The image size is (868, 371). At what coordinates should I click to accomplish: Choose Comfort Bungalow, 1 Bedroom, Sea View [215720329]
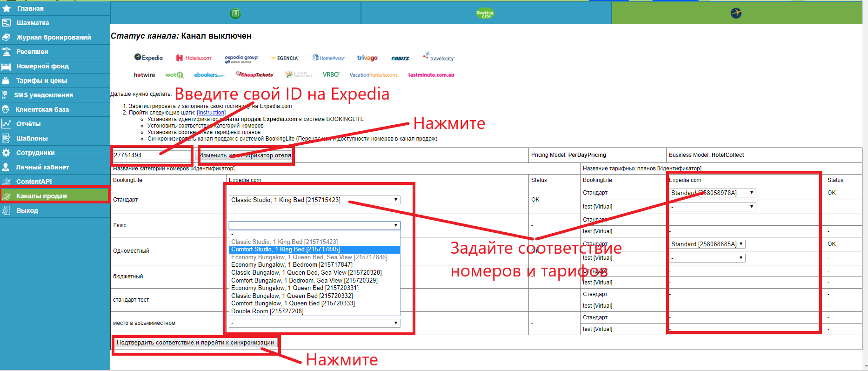[x=314, y=281]
